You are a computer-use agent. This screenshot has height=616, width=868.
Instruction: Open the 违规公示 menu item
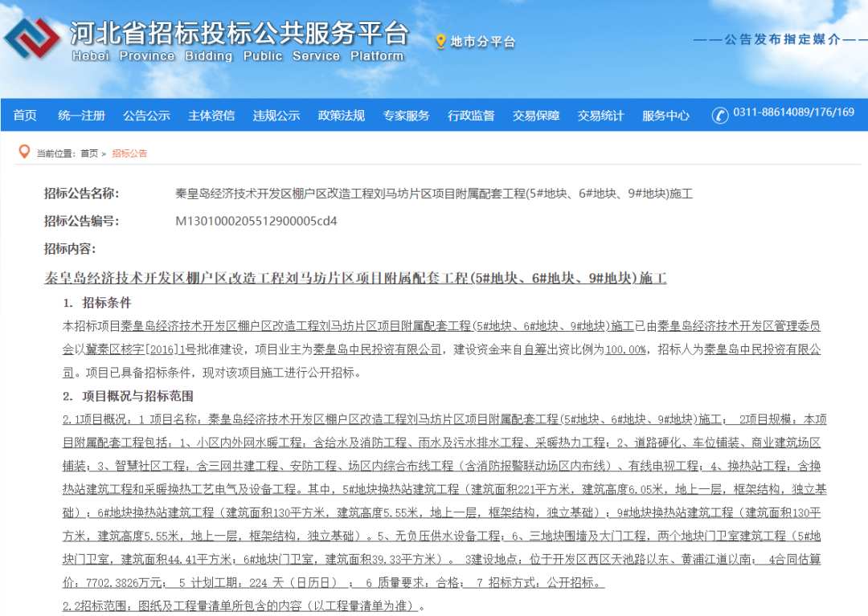point(276,116)
